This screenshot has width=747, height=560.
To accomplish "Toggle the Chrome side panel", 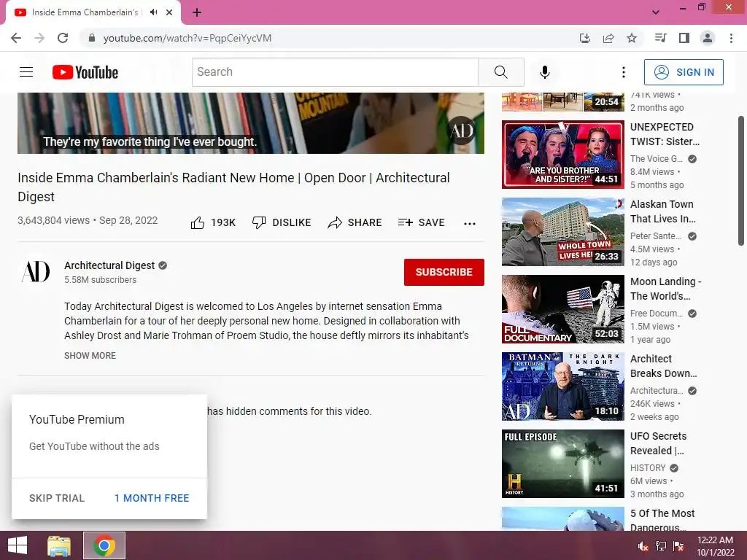I will click(684, 38).
